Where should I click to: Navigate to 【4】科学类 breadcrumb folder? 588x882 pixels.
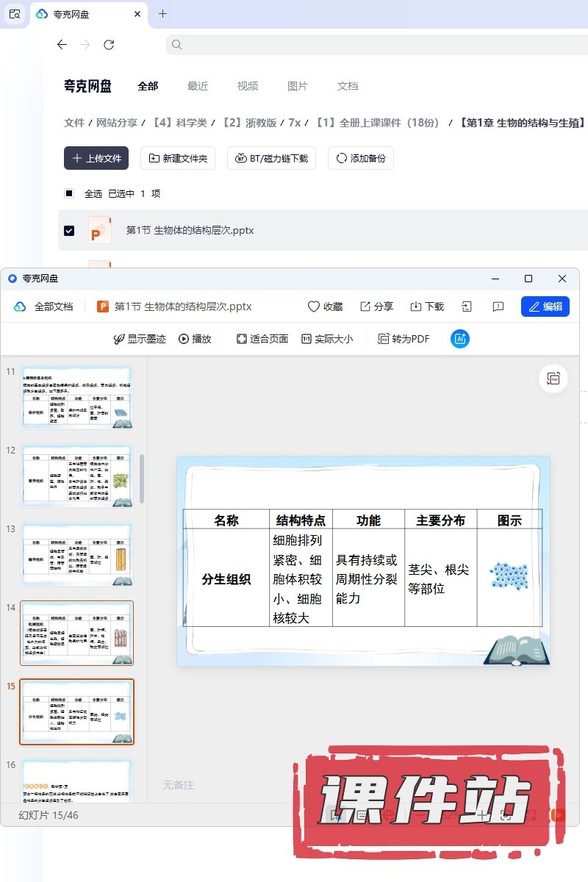pos(179,123)
